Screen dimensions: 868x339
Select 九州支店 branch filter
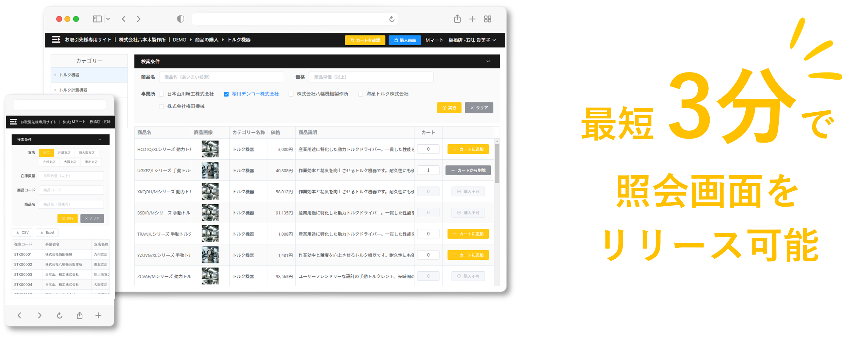(49, 162)
